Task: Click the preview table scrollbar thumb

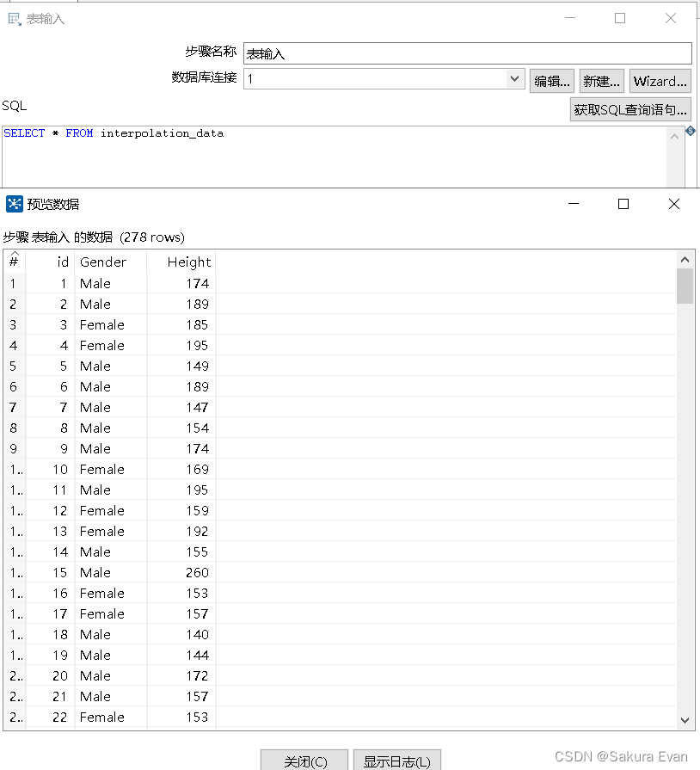Action: coord(685,286)
